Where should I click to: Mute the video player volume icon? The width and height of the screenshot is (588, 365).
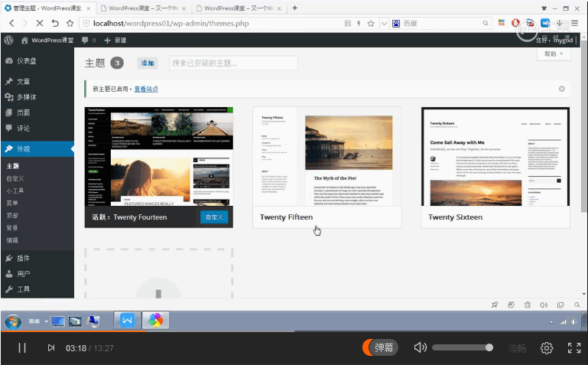pyautogui.click(x=420, y=347)
